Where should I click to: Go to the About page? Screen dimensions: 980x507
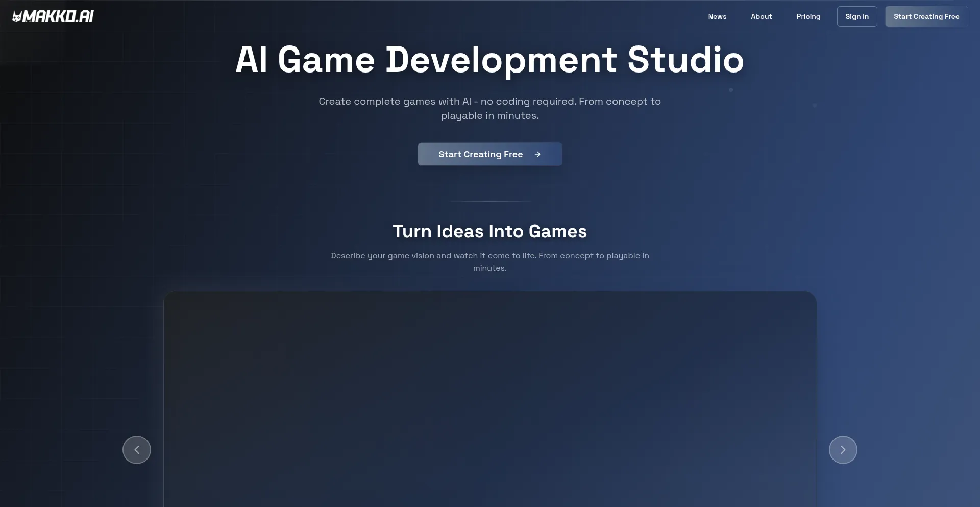(761, 16)
